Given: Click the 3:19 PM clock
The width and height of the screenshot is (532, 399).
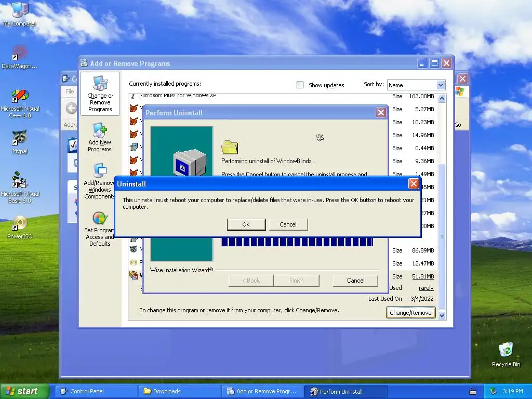Looking at the screenshot, I should tap(513, 391).
